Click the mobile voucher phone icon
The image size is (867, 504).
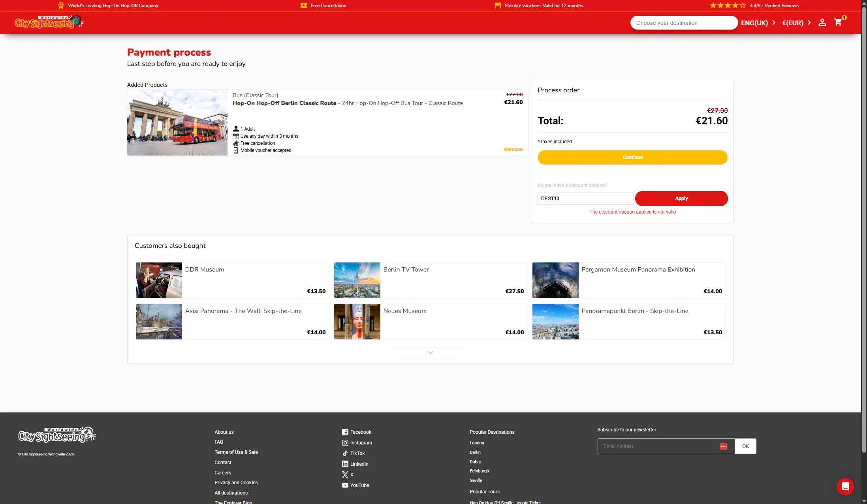coord(236,150)
